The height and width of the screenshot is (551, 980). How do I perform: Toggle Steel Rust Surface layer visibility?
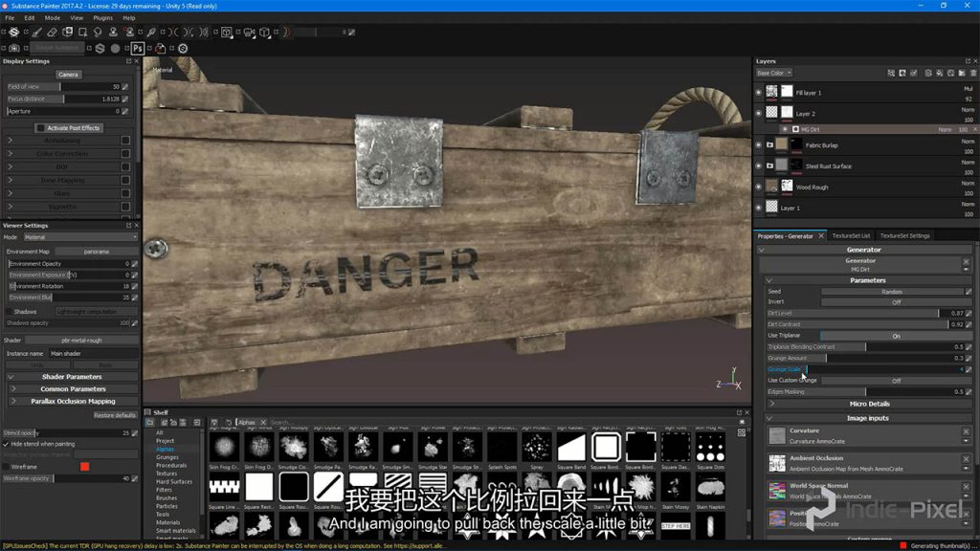(759, 166)
